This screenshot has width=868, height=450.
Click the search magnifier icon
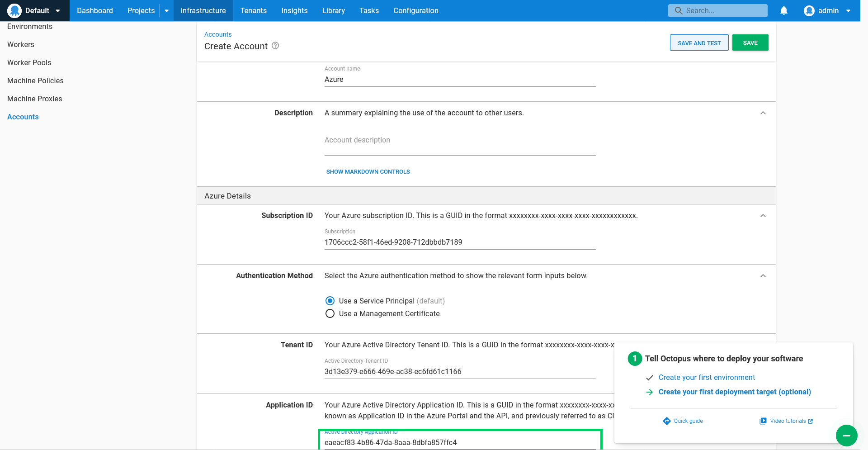679,10
